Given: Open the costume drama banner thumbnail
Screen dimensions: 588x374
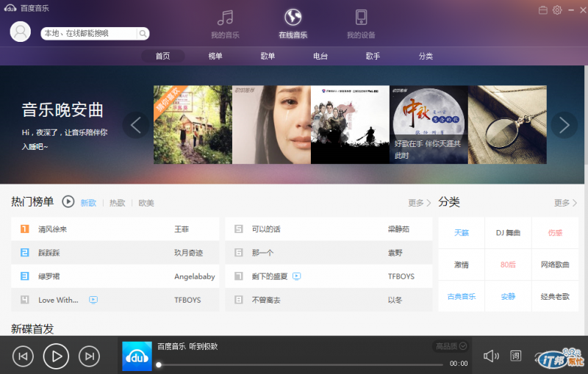Looking at the screenshot, I should (x=350, y=125).
